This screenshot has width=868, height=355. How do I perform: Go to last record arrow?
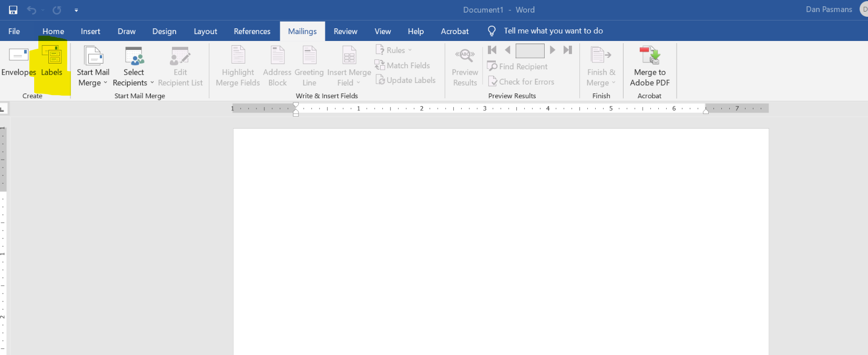pyautogui.click(x=567, y=50)
